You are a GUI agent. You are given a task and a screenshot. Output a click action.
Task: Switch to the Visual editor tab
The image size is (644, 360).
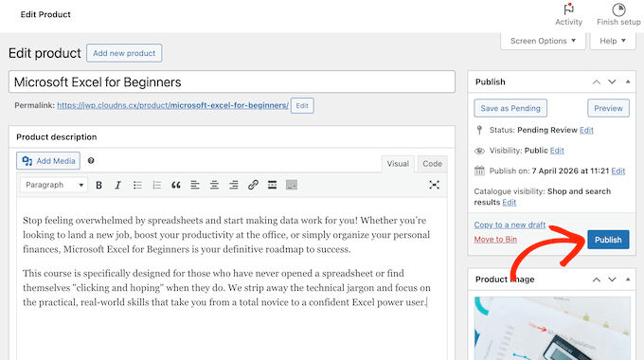pyautogui.click(x=398, y=164)
